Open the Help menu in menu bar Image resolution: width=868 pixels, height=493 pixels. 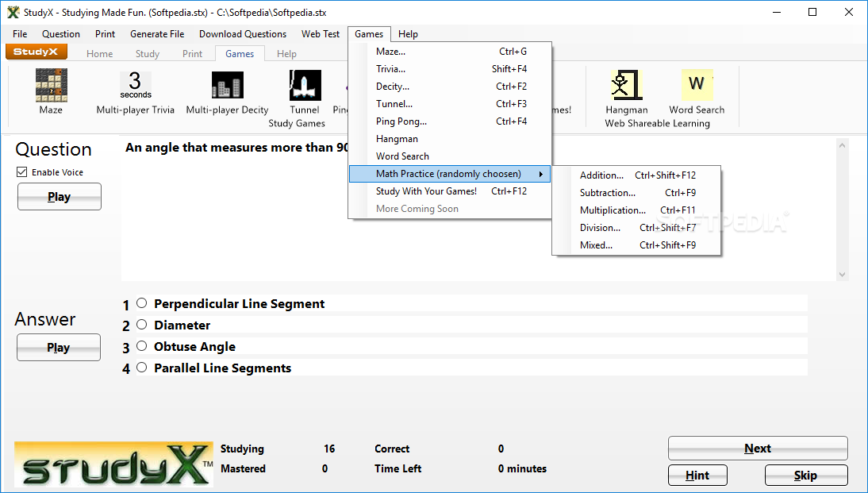408,34
